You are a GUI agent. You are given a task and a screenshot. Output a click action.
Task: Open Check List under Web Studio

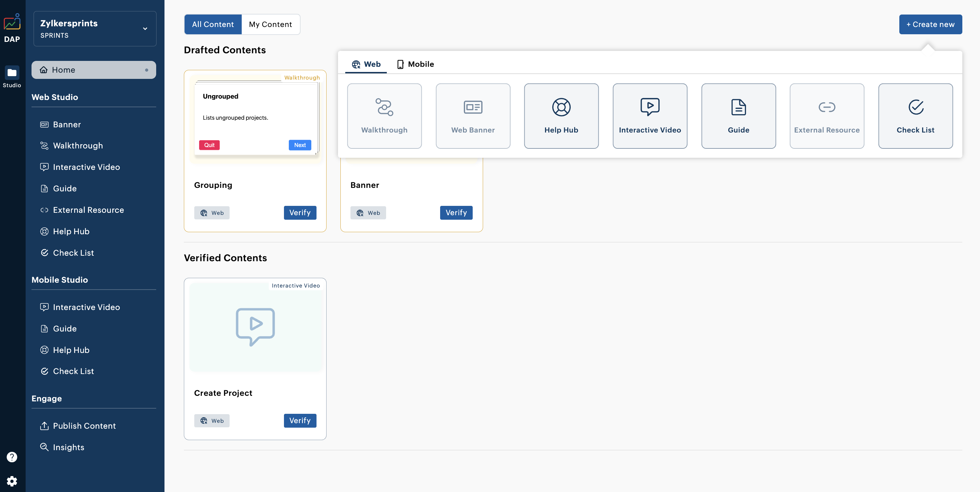(x=67, y=253)
